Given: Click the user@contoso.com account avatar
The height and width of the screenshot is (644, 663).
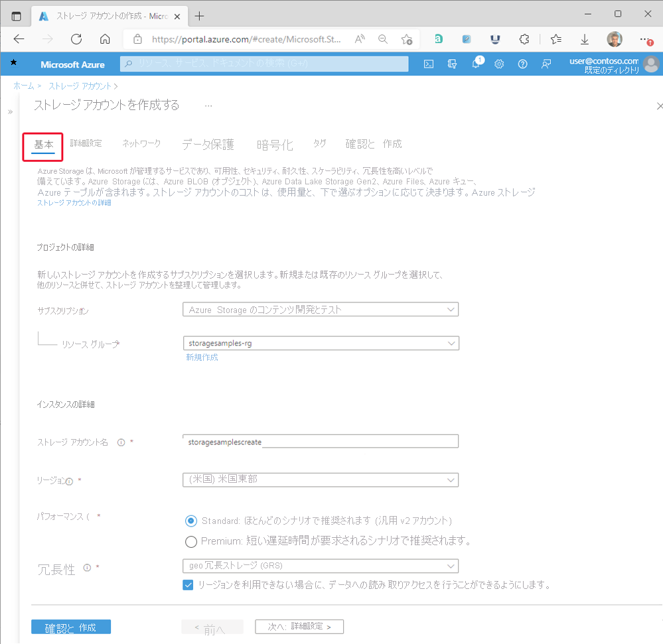Looking at the screenshot, I should [x=651, y=64].
